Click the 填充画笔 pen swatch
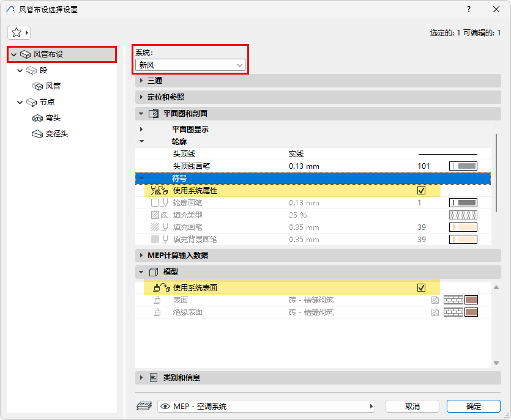Image resolution: width=511 pixels, height=420 pixels. coord(463,227)
